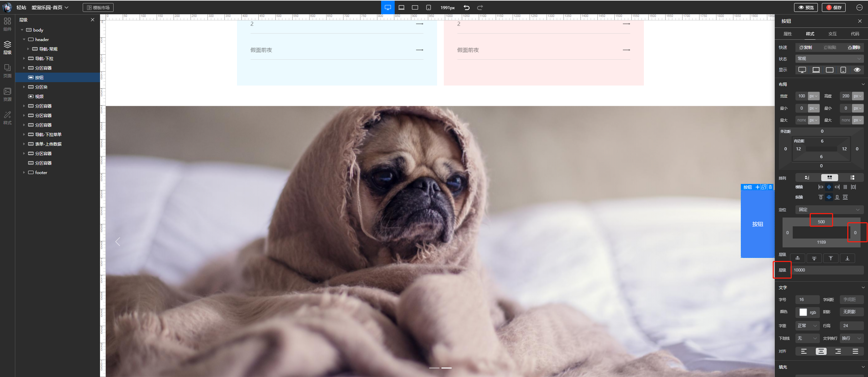Open the white text 颜色 swatch

(x=803, y=312)
